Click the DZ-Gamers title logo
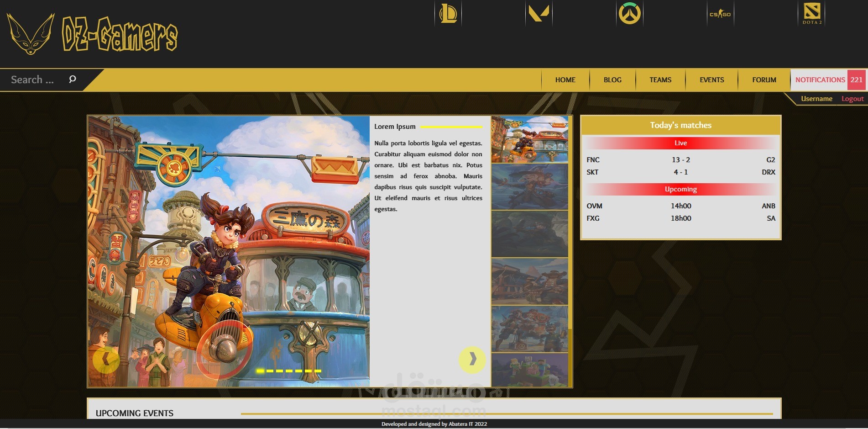 120,34
